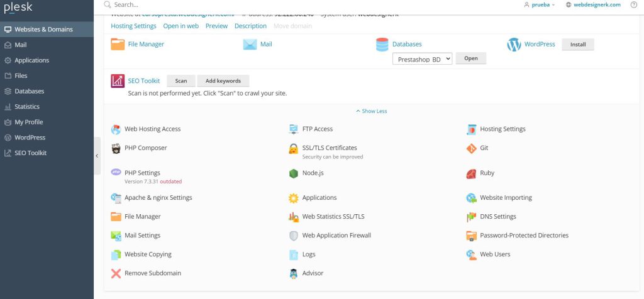
Task: Click the Hosting Settings link at top
Action: point(133,26)
